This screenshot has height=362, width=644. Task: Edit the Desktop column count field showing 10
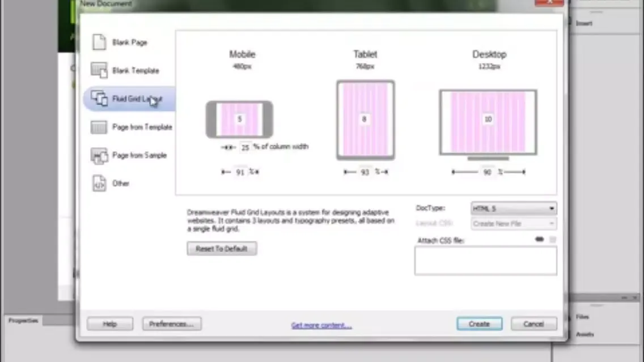[488, 119]
